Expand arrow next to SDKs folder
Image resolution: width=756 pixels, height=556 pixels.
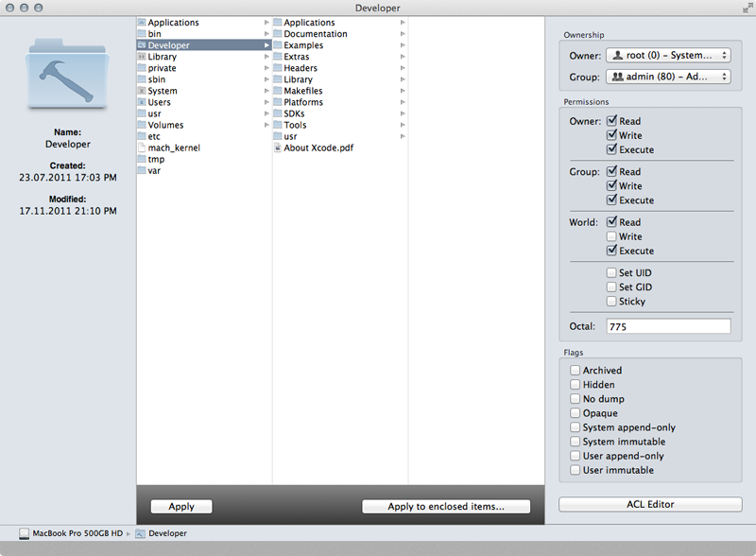tap(403, 113)
